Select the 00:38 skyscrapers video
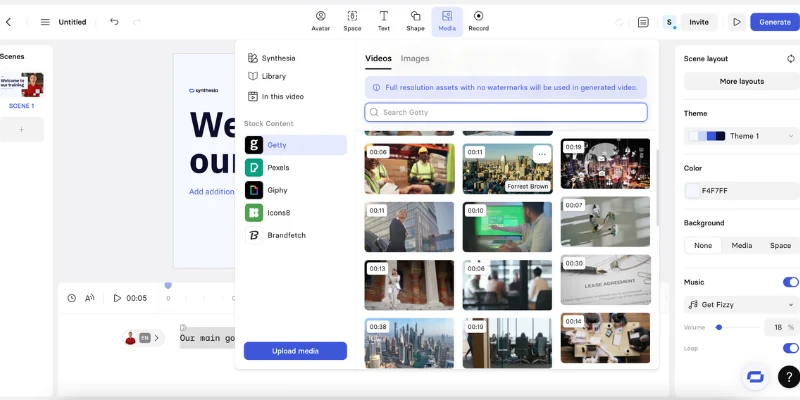Viewport: 800px width, 400px height. [x=409, y=343]
